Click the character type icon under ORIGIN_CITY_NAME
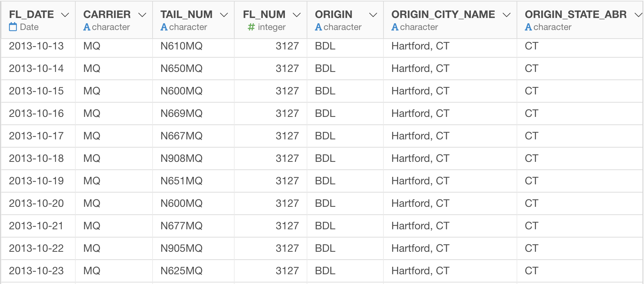Screen dimensions: 644x284 tap(395, 27)
